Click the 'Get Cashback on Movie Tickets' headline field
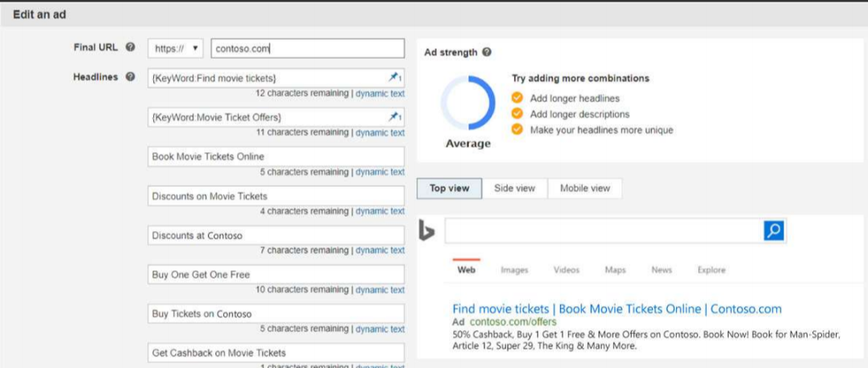Image resolution: width=868 pixels, height=368 pixels. pos(276,353)
